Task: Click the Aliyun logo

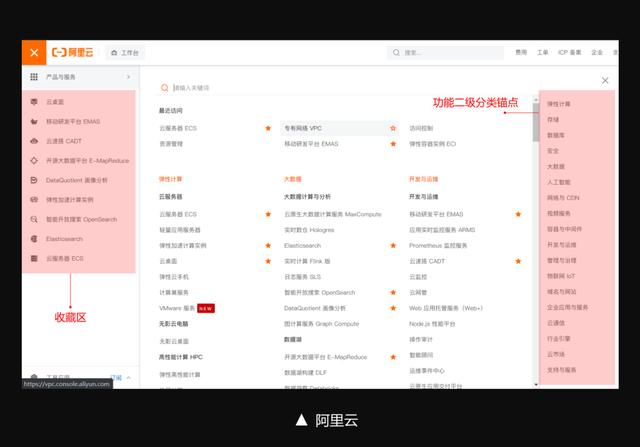Action: tap(72, 52)
